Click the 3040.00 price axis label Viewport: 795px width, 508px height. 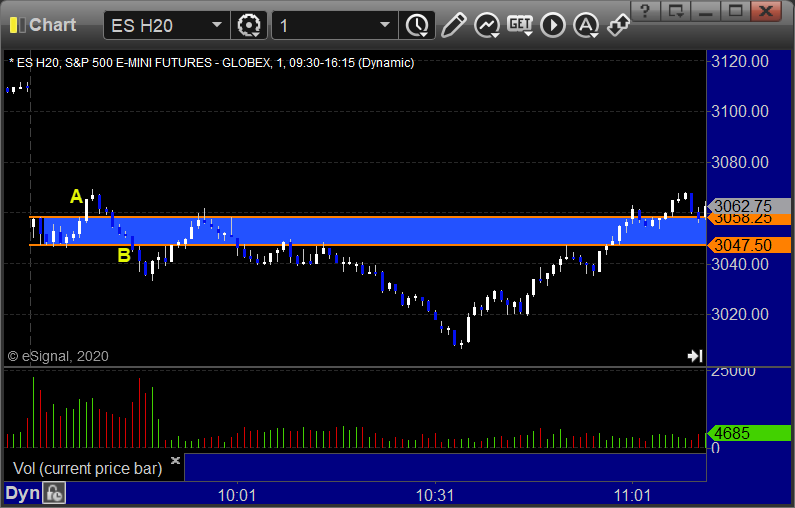[740, 264]
